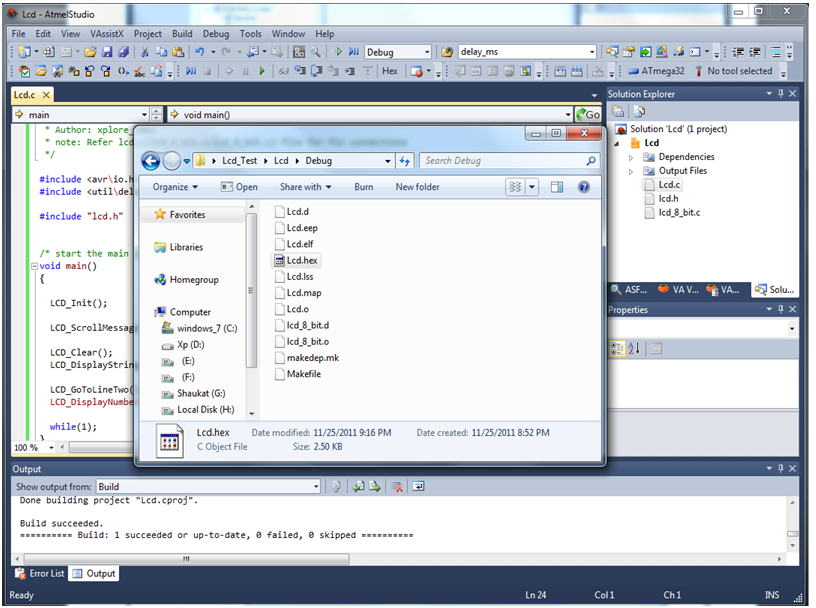Toggle auto-hide pin on Properties panel
This screenshot has height=608, width=816.
coord(781,309)
